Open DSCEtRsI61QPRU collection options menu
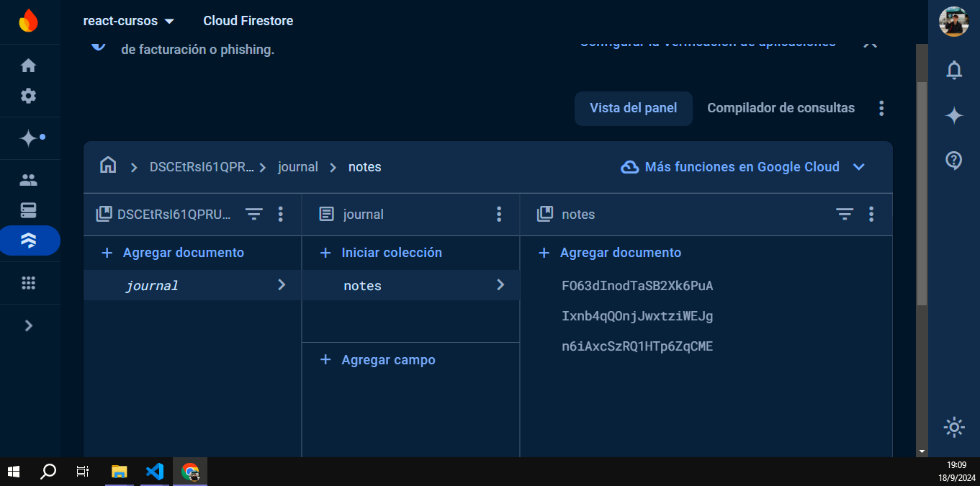This screenshot has width=980, height=486. 281,214
